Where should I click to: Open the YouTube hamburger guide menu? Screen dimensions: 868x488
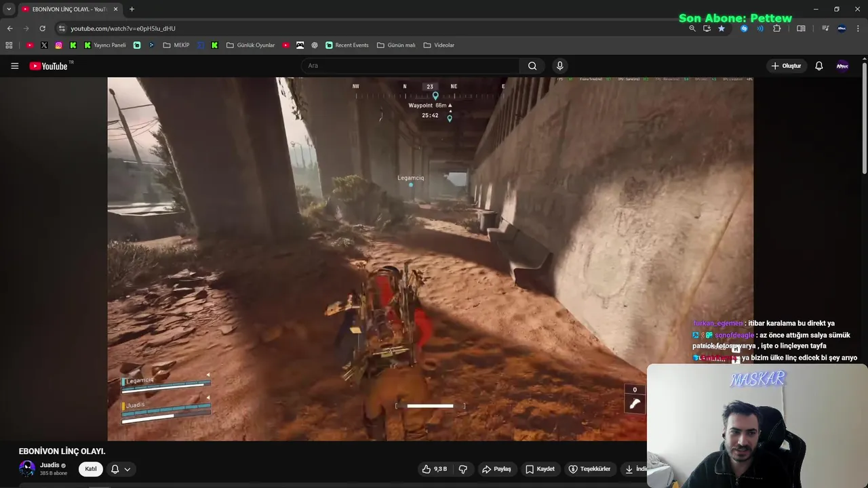point(14,66)
